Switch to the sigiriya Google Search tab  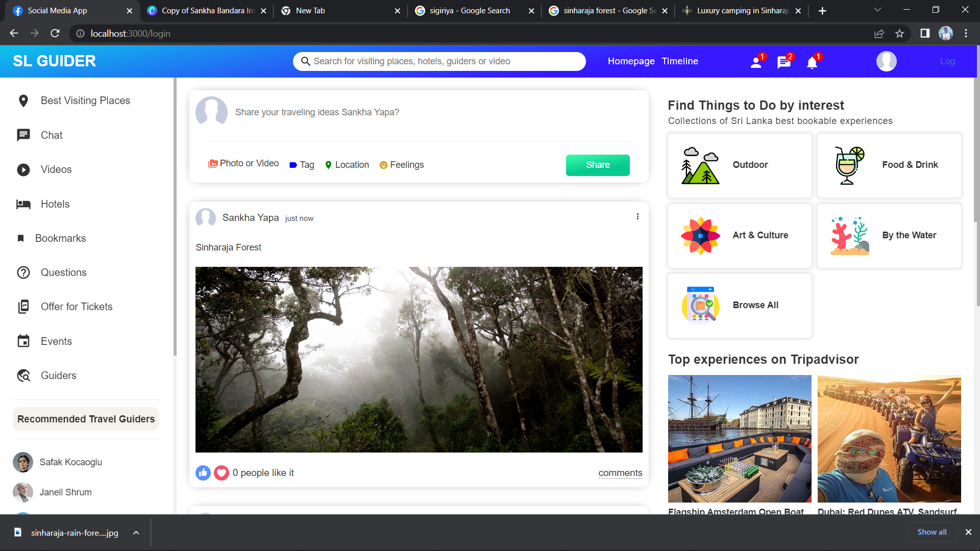click(470, 10)
